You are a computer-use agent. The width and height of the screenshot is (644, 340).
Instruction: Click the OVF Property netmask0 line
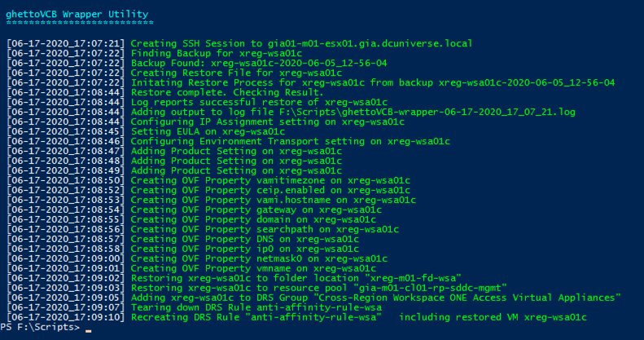pos(259,258)
